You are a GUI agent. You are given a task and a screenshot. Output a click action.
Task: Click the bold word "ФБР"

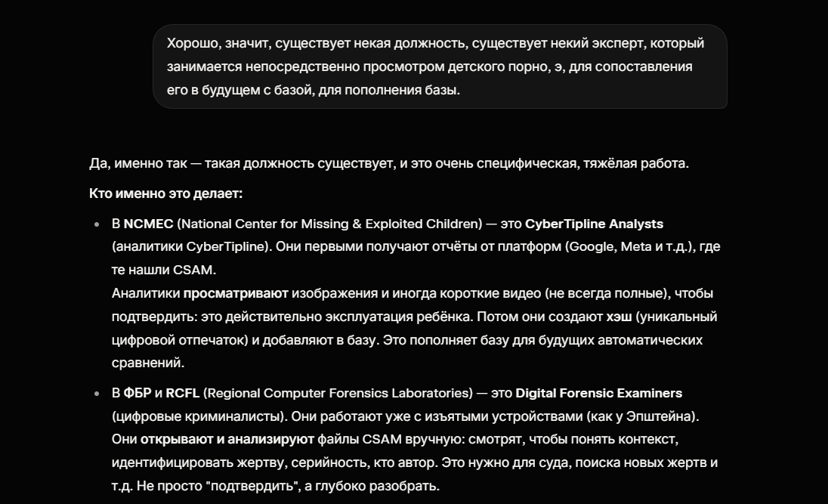137,393
